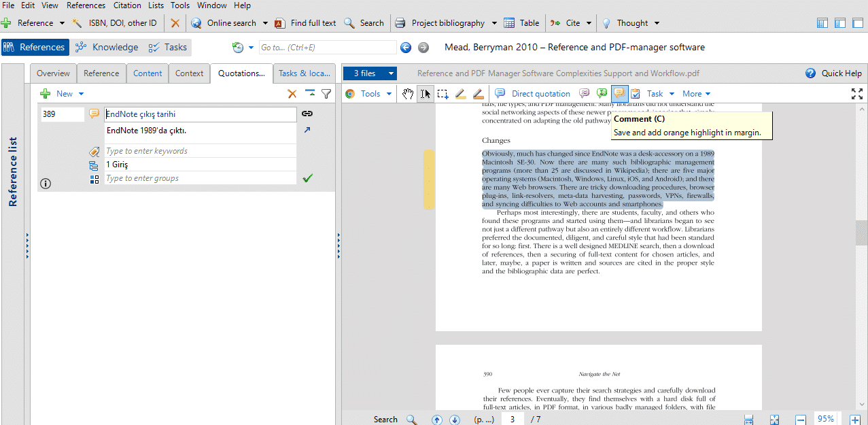Open the Citation menu
The image size is (868, 425).
127,5
